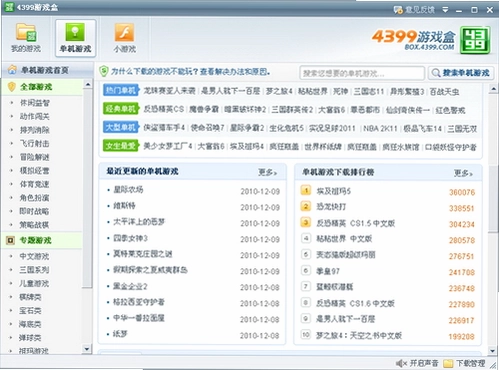Viewport: 499px width, 370px height.
Task: Open 使命召唤7 in the 大型单机 row
Action: point(207,128)
